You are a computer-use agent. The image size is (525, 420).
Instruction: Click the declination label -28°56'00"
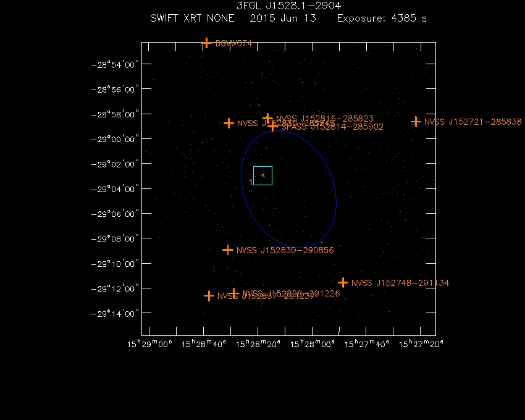[x=115, y=90]
